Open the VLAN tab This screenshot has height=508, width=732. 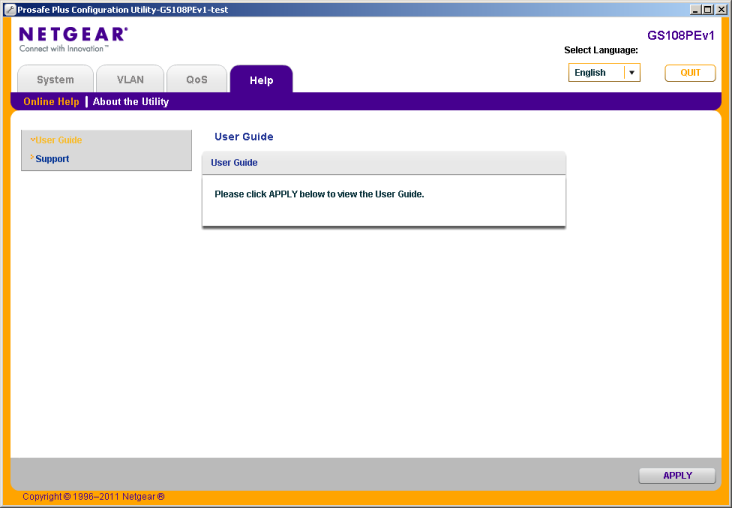[130, 79]
